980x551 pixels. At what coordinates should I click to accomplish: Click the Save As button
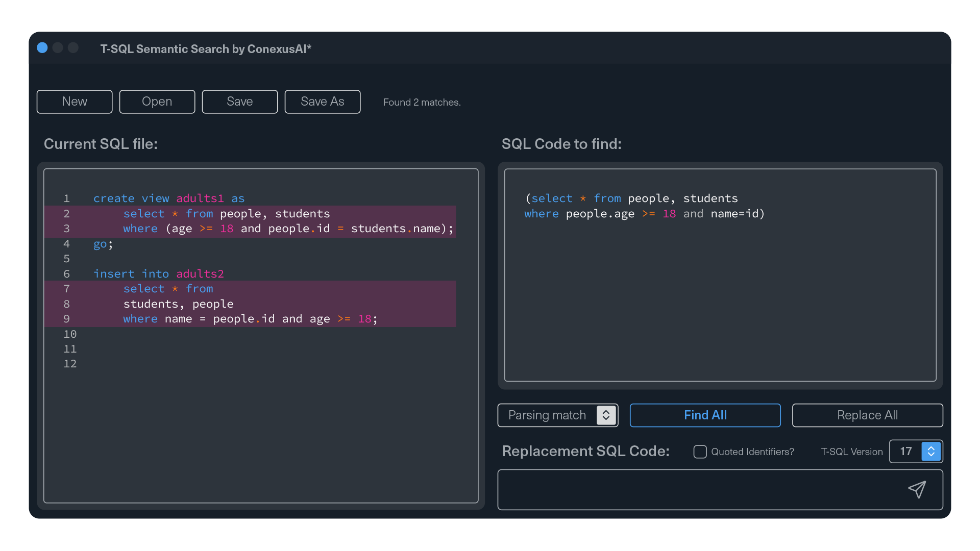click(323, 102)
